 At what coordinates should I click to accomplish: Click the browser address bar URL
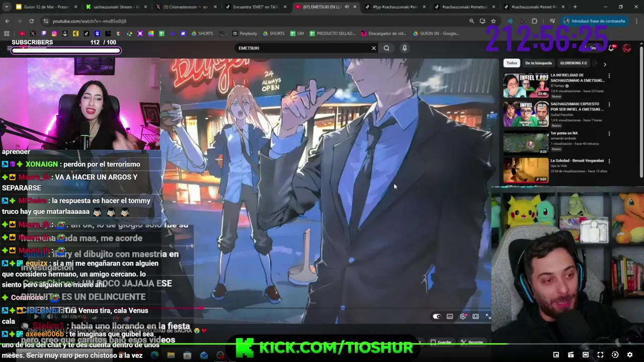[x=90, y=21]
